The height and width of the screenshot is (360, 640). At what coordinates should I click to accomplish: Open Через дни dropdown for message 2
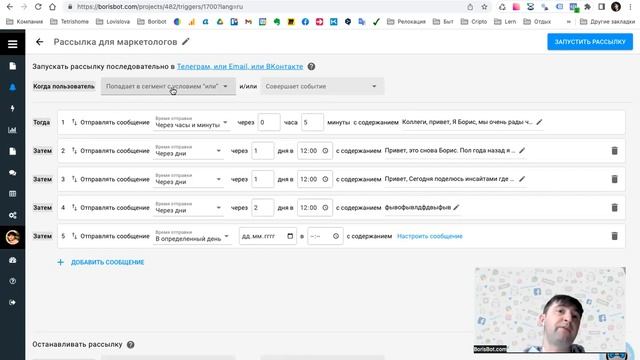pyautogui.click(x=188, y=151)
